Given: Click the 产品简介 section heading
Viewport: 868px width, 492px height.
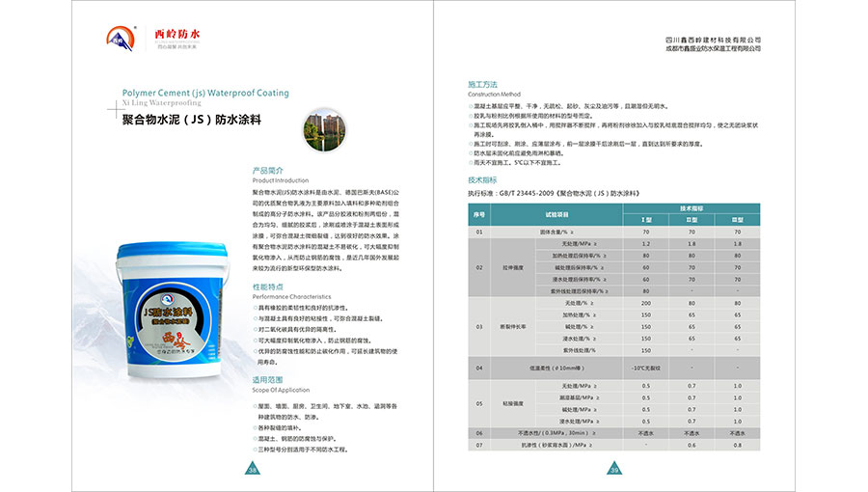Looking at the screenshot, I should point(268,171).
